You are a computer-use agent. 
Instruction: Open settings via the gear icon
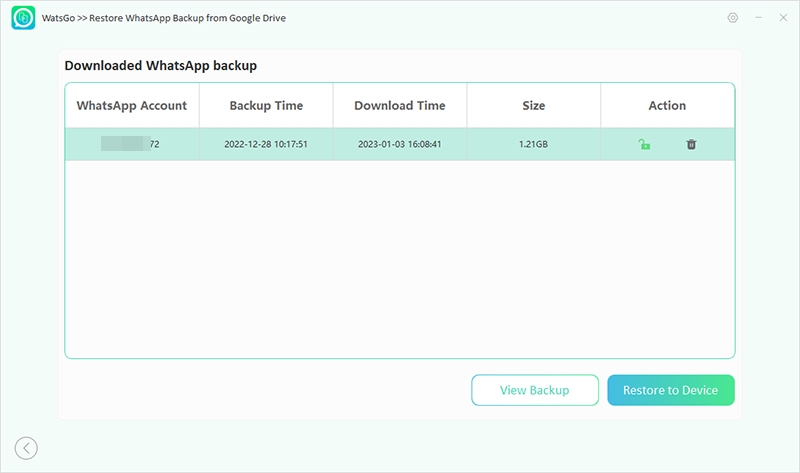733,18
